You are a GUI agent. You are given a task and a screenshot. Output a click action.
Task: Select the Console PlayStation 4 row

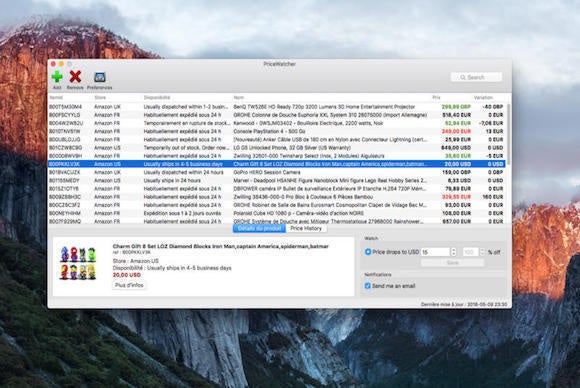click(277, 131)
